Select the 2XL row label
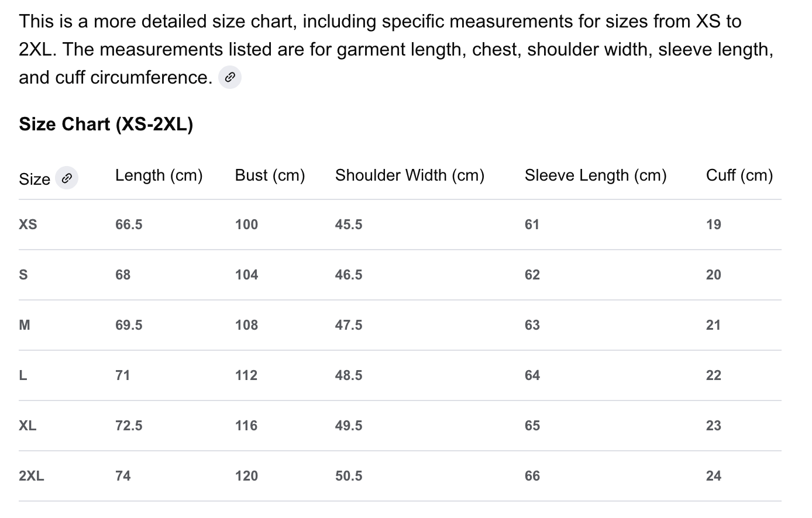 click(31, 476)
